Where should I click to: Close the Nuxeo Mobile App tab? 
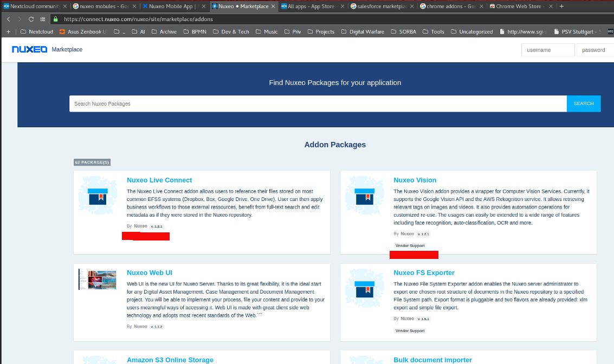204,6
